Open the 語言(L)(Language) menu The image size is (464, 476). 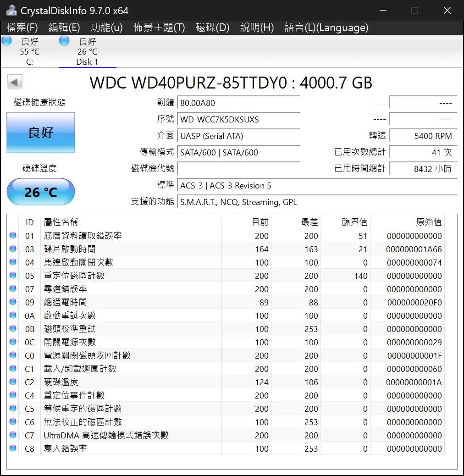point(326,28)
